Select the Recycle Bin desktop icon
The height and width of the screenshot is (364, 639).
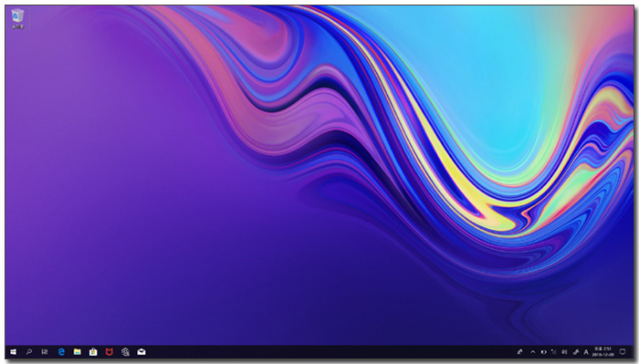pyautogui.click(x=17, y=19)
